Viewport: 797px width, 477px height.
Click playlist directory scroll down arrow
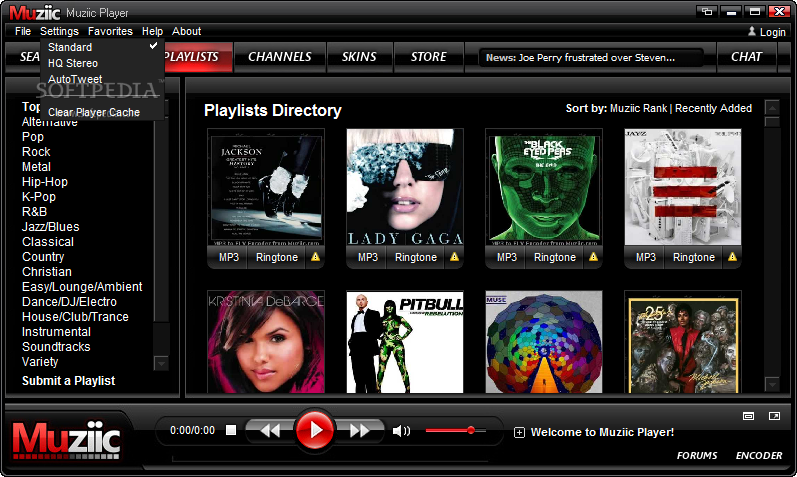[x=772, y=384]
